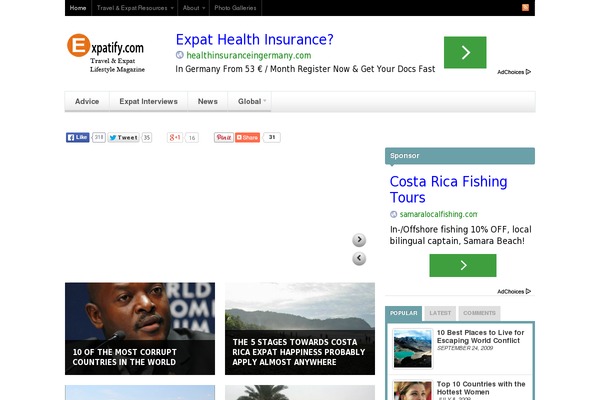Open Most Corrupt Countries article image

pyautogui.click(x=140, y=329)
